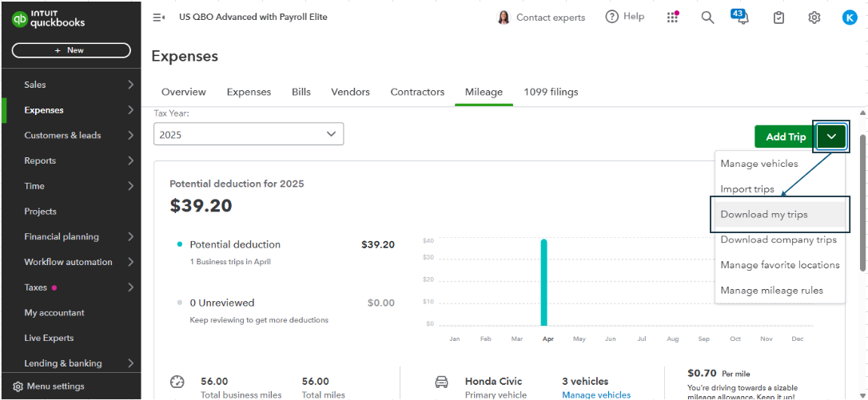The image size is (868, 400).
Task: Open the notifications bell with 43 badge
Action: point(740,18)
